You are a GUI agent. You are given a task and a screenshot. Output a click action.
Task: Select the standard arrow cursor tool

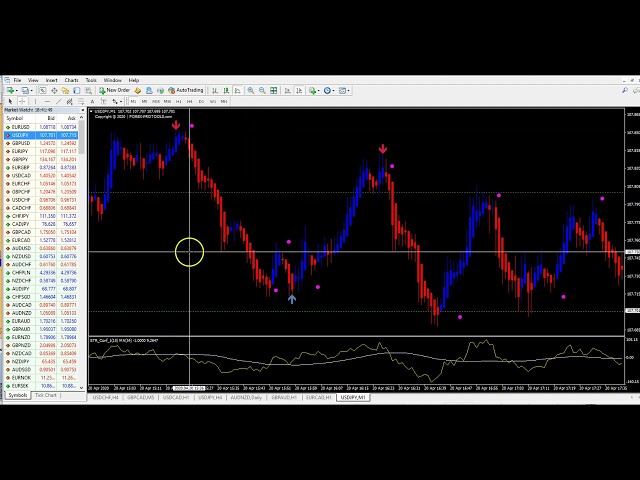(x=10, y=101)
